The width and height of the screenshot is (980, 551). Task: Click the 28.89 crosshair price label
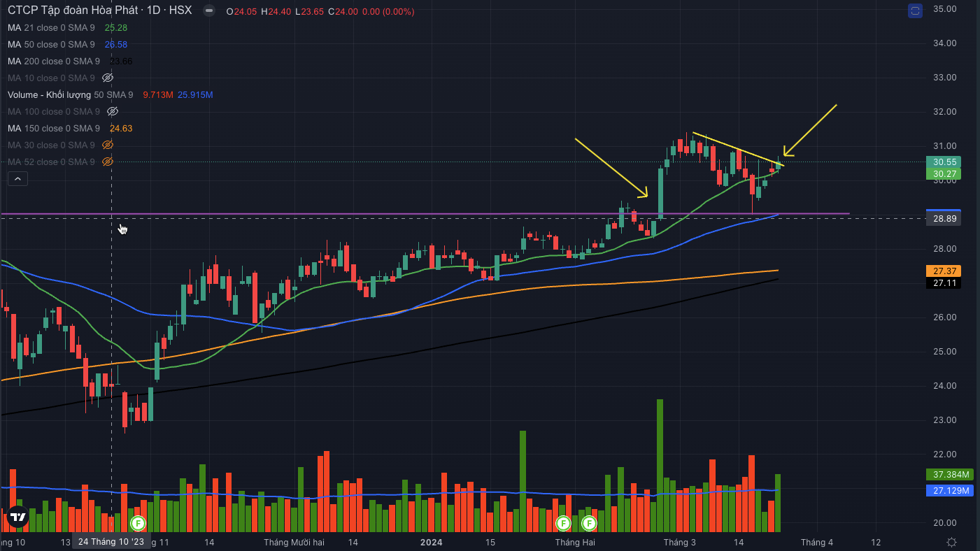click(x=942, y=219)
